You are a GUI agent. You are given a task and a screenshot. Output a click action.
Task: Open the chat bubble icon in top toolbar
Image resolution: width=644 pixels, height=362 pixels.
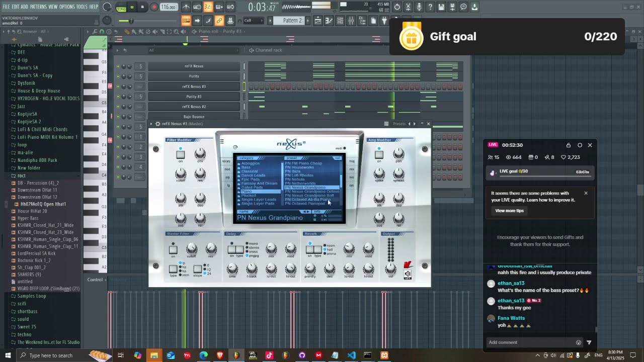pos(463,7)
